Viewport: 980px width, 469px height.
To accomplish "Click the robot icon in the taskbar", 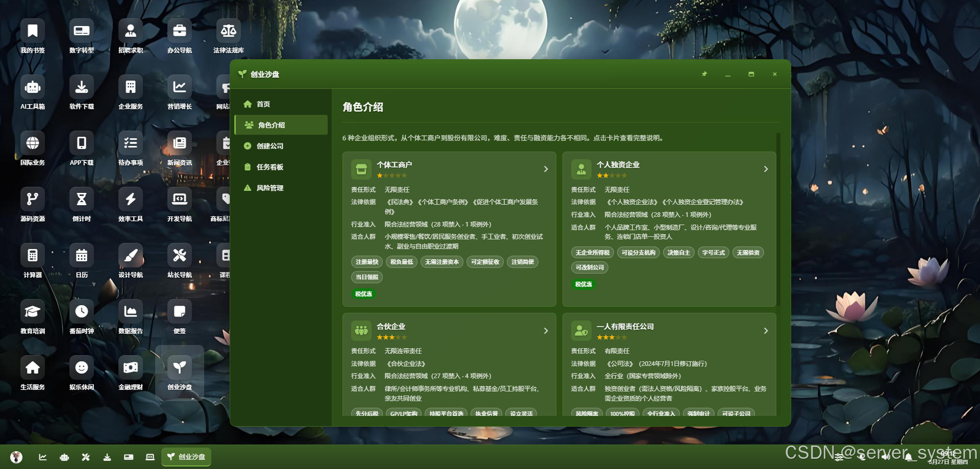I will tap(64, 457).
